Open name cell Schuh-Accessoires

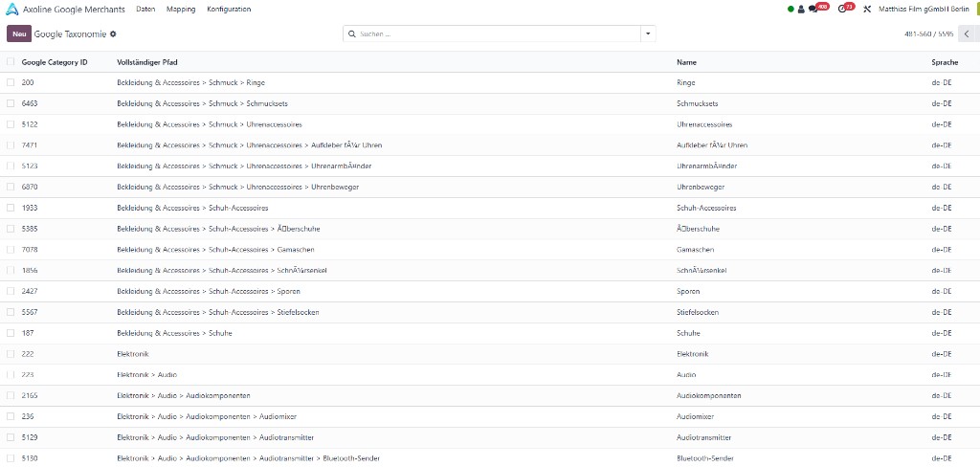[x=706, y=208]
